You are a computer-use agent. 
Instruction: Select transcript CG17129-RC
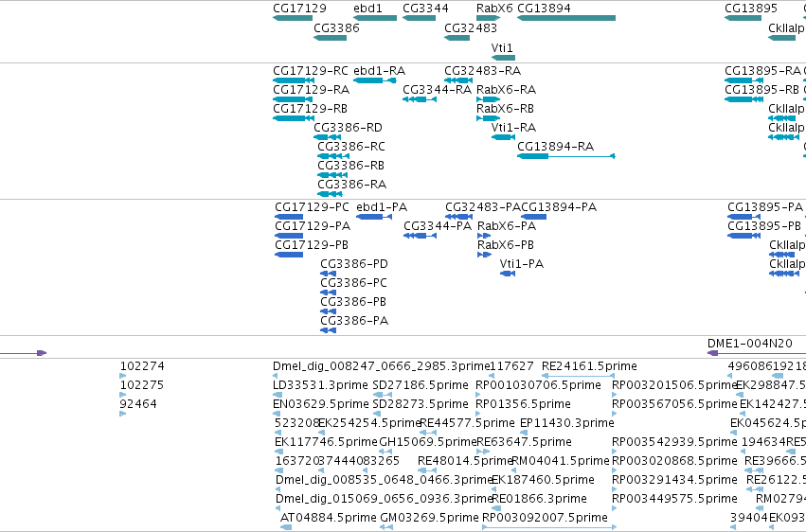click(x=294, y=80)
